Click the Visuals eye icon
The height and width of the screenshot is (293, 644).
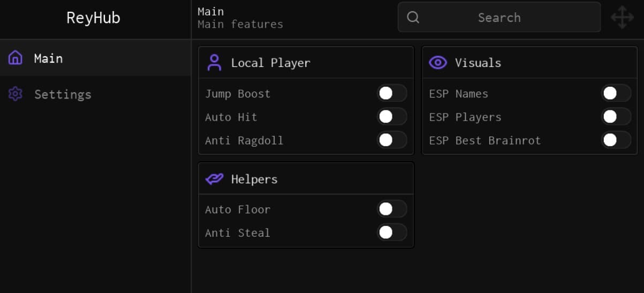(x=438, y=63)
